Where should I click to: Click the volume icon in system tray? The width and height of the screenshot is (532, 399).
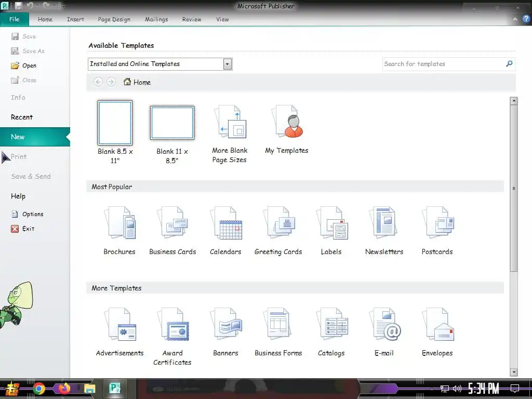tap(457, 389)
